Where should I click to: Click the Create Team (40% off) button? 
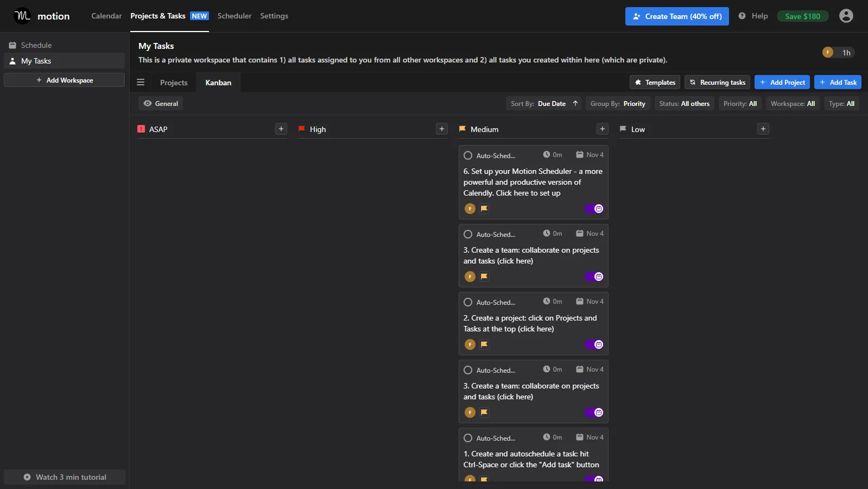click(677, 16)
